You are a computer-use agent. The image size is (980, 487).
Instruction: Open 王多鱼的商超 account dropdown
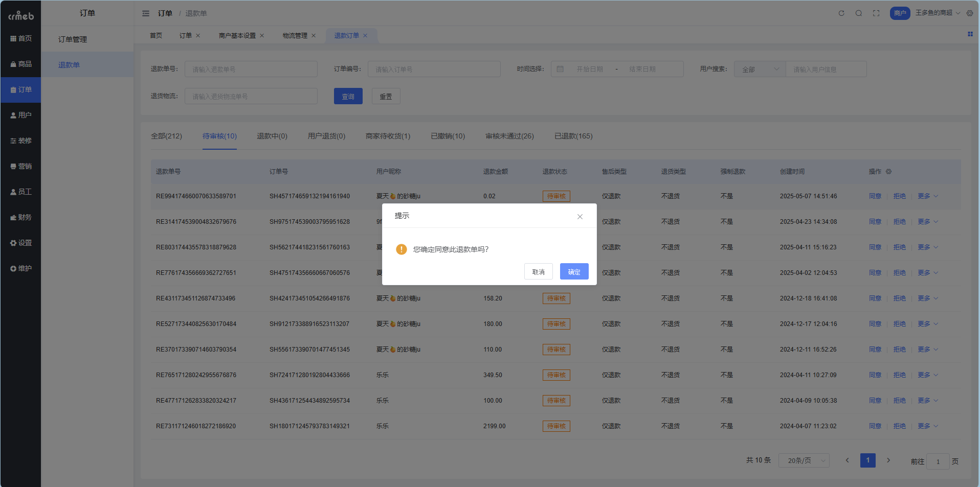[x=937, y=13]
